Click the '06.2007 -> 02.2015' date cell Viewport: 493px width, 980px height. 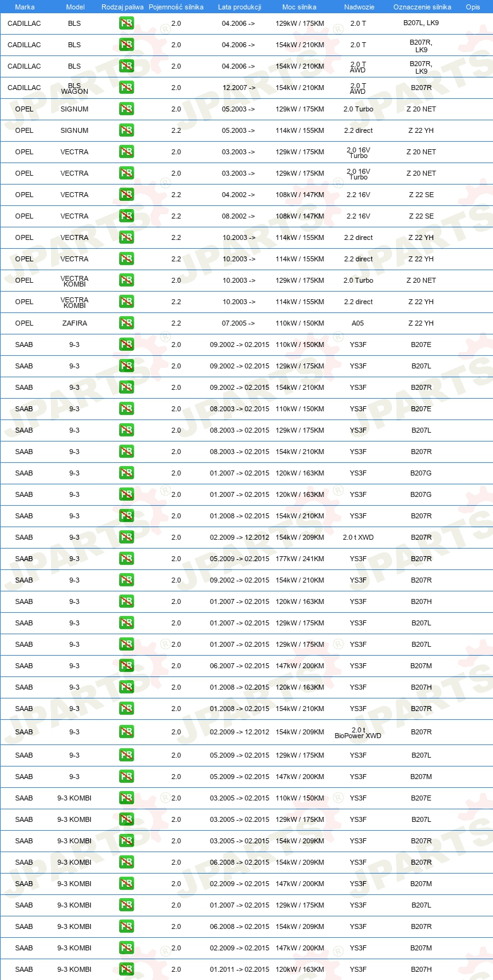point(240,666)
